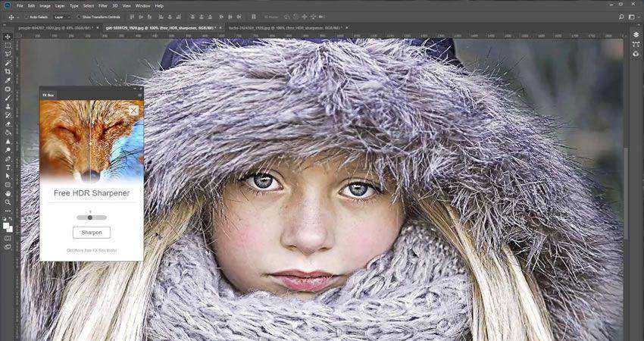This screenshot has width=644, height=341.
Task: Select the Eyedropper tool
Action: (8, 80)
